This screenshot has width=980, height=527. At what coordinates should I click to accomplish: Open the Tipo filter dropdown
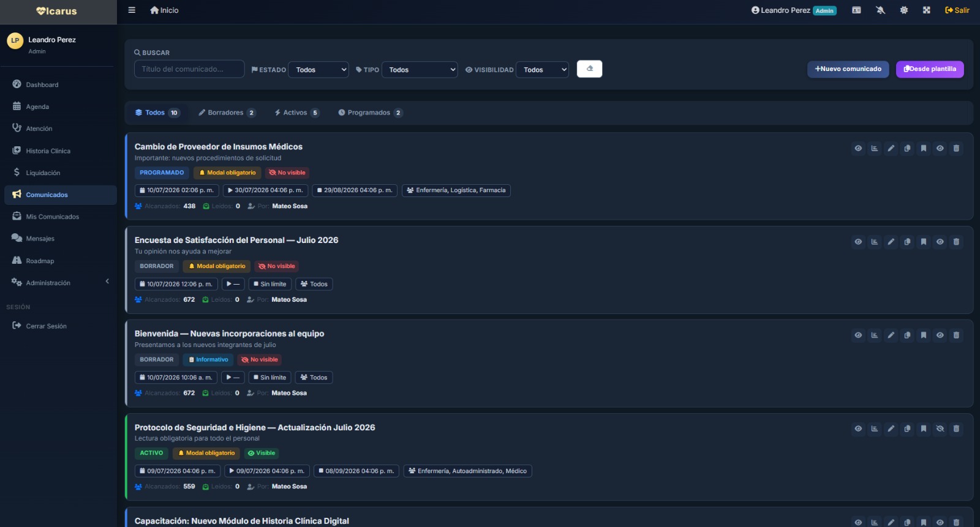pyautogui.click(x=420, y=70)
